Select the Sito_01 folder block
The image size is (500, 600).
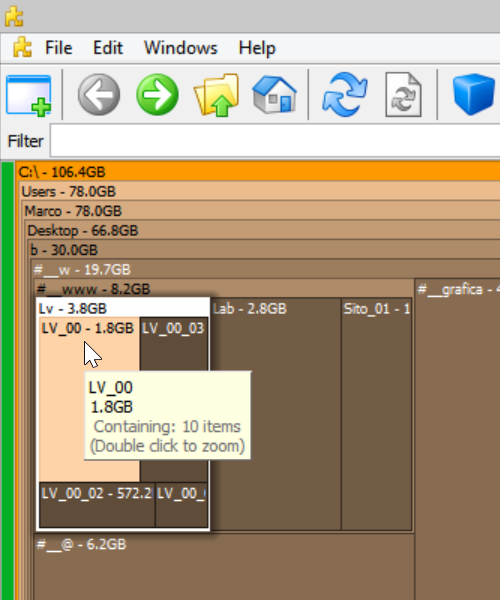point(376,415)
